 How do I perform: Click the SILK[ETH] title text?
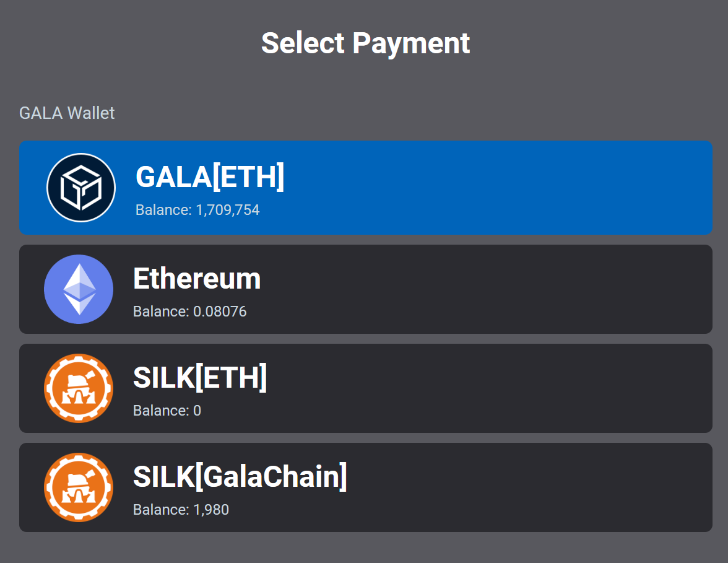click(200, 378)
